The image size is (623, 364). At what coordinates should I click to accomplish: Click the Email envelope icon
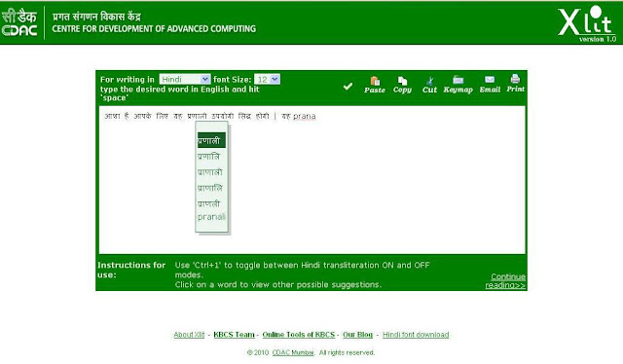click(490, 80)
